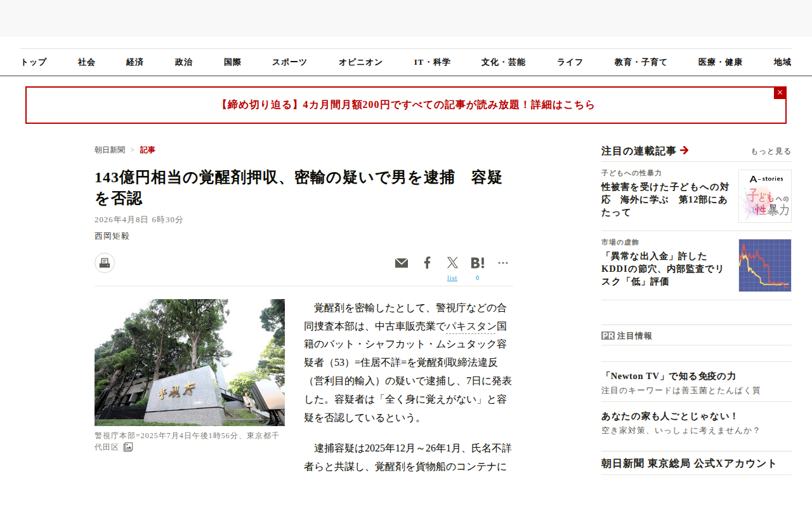The height and width of the screenshot is (508, 812).
Task: Click the print icon button
Action: (x=105, y=263)
